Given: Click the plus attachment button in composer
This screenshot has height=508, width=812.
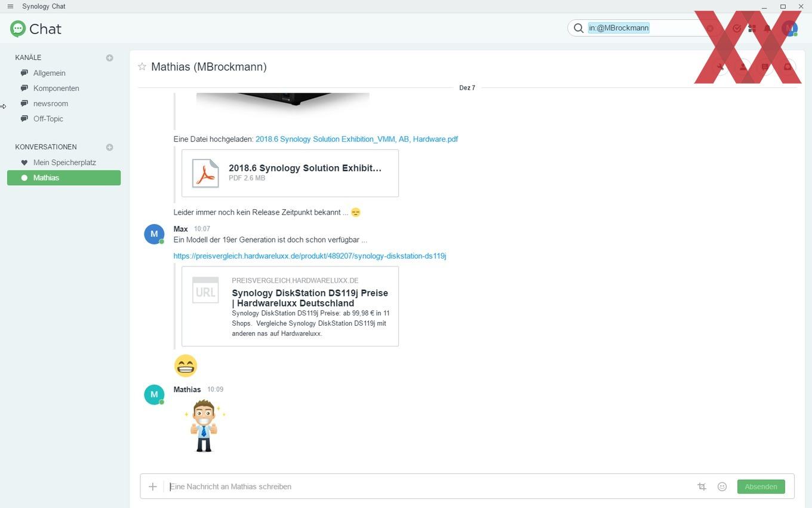Looking at the screenshot, I should [153, 486].
